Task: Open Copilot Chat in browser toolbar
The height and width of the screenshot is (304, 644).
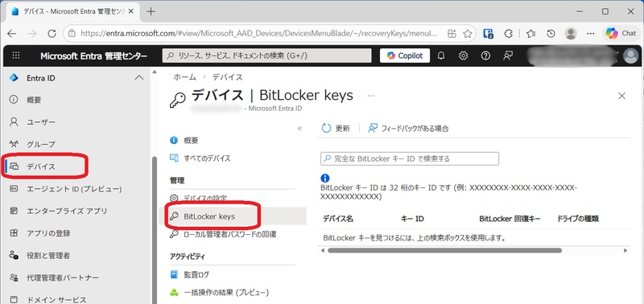Action: (621, 34)
